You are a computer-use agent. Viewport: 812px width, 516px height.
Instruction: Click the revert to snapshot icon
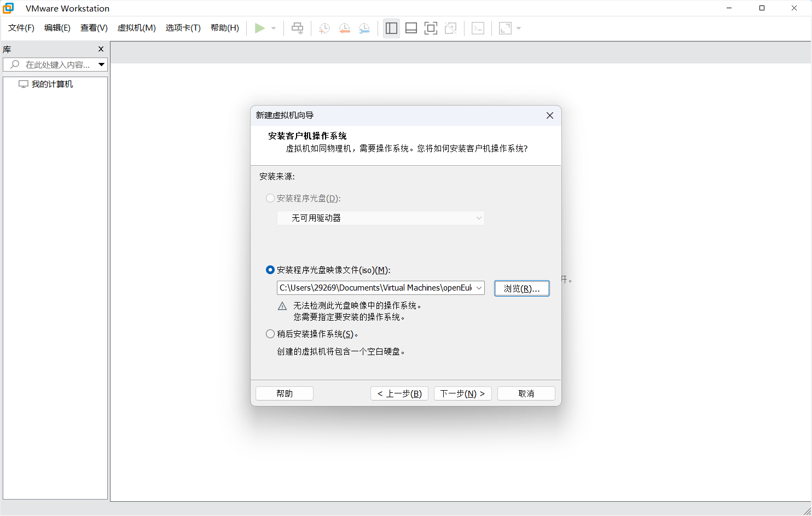pos(345,28)
